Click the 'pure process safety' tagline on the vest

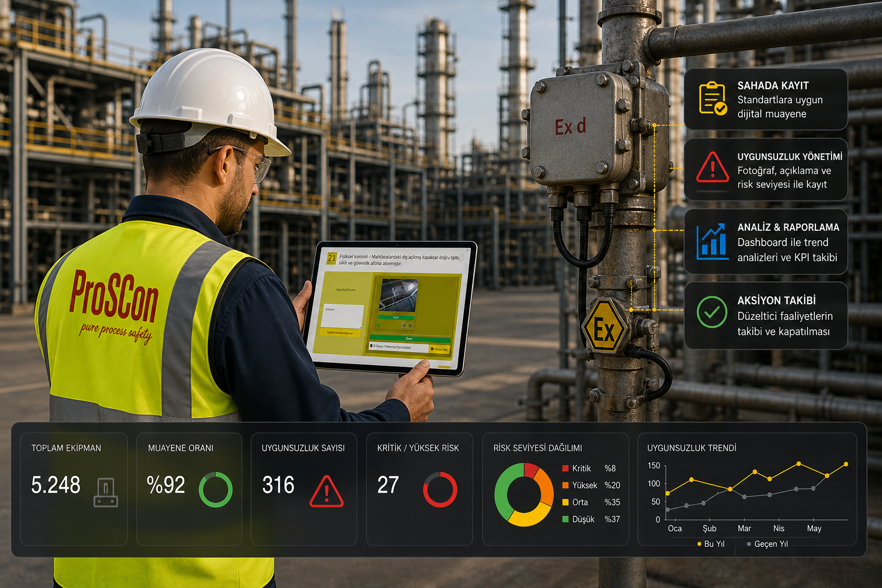point(115,332)
